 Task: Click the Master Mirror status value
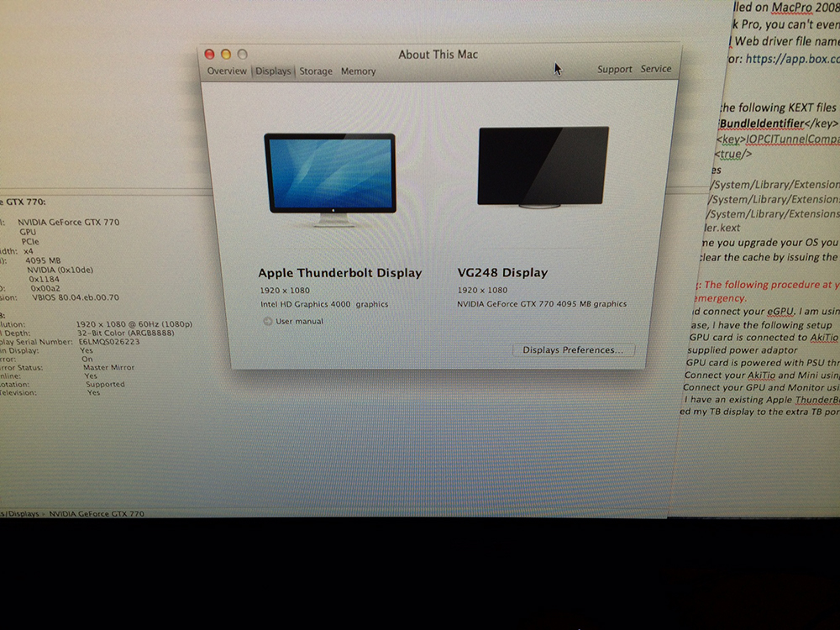click(108, 368)
